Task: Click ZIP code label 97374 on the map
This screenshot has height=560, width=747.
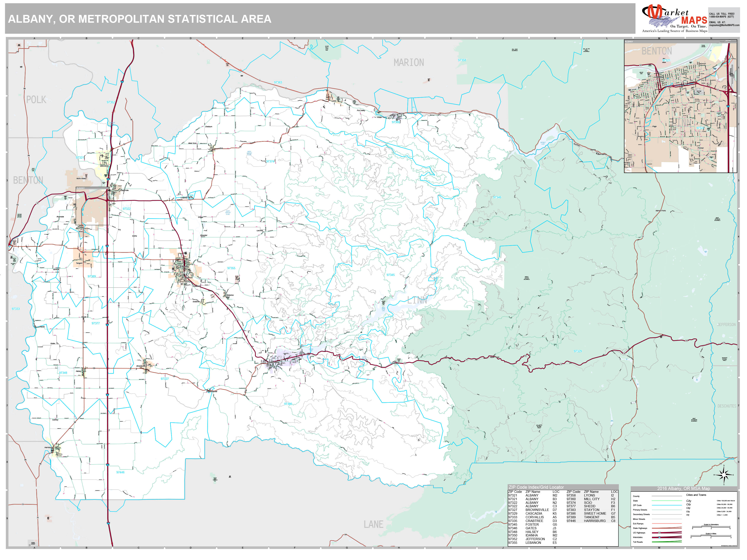Action: pyautogui.click(x=270, y=161)
